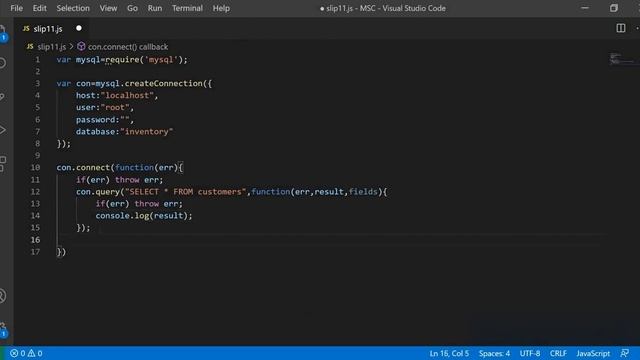
Task: Click the password key on line 6
Action: tap(96, 120)
